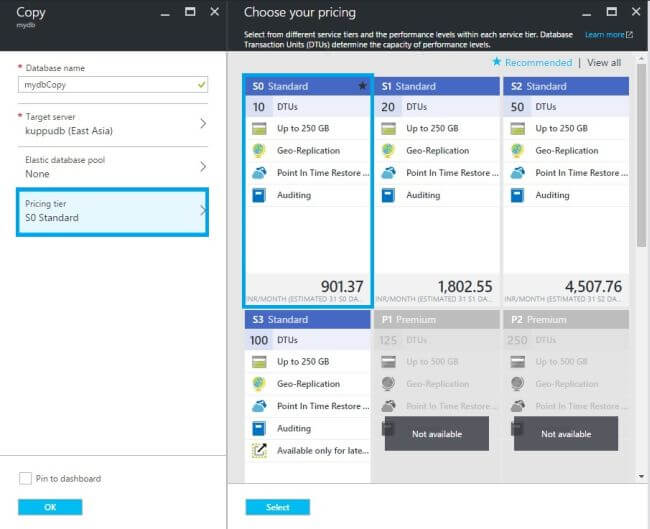The image size is (650, 529).
Task: Select the S1 Standard tier header
Action: coord(436,86)
